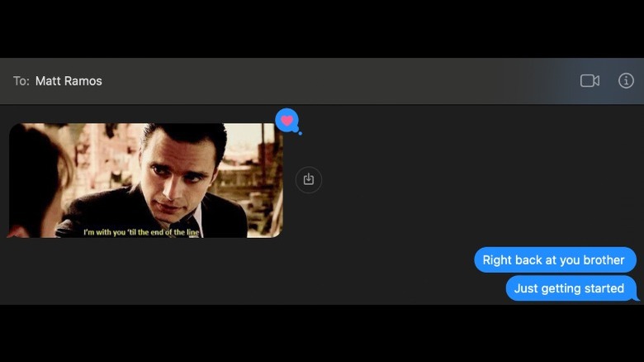This screenshot has width=644, height=362.
Task: Open the movie still image attachment
Action: tap(146, 180)
